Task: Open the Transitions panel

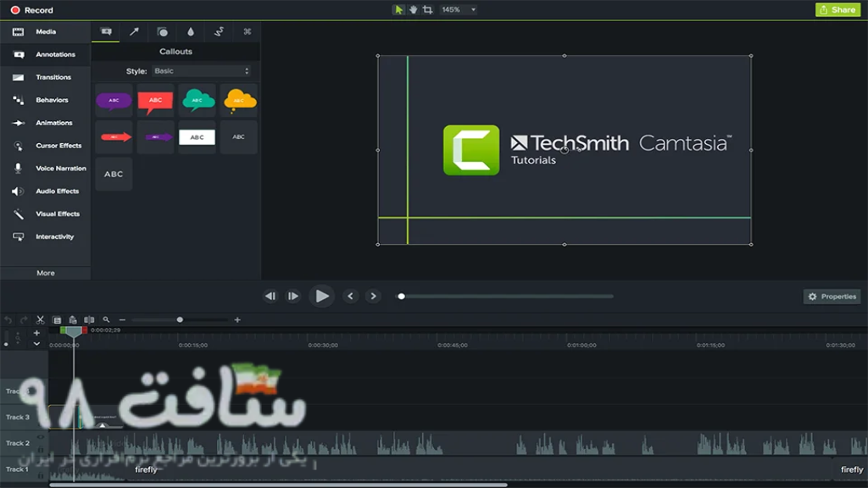Action: coord(46,77)
